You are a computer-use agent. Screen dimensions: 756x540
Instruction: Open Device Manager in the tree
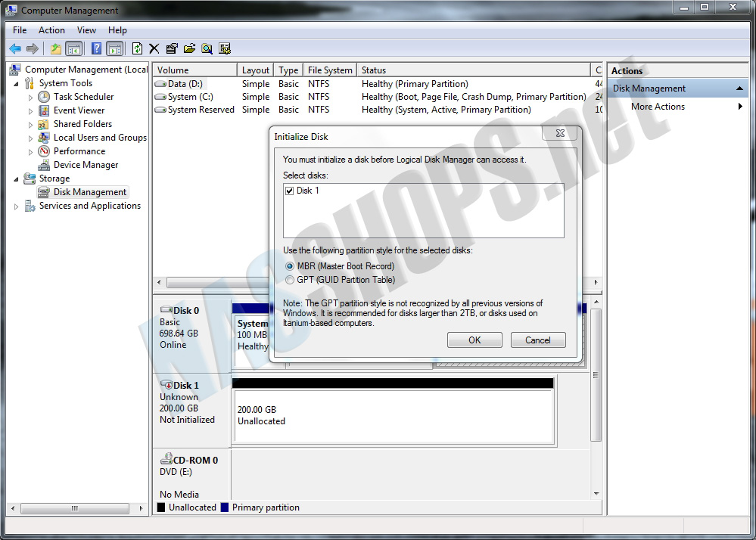(x=86, y=165)
